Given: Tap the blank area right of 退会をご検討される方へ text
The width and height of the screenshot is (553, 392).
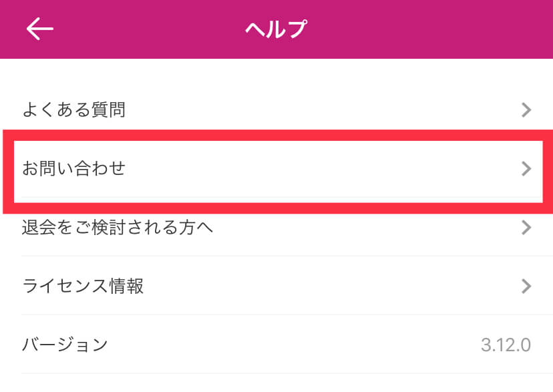Looking at the screenshot, I should click(x=367, y=228).
